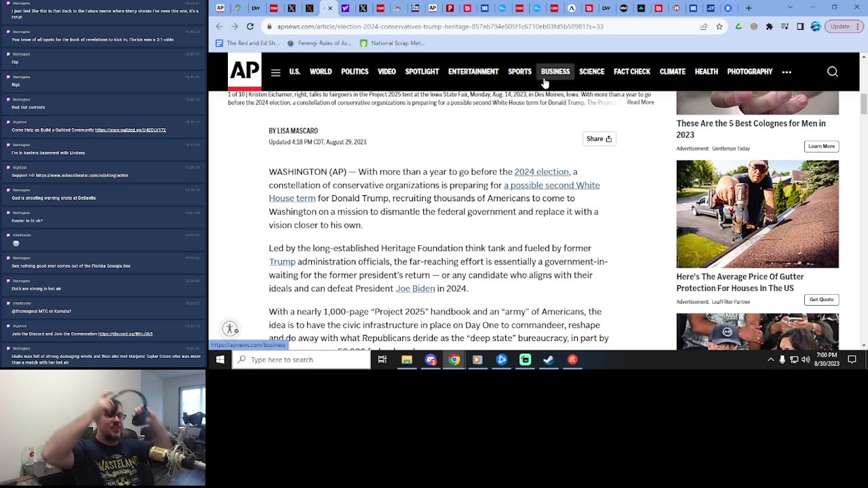Open the Politics section
The image size is (868, 488).
click(355, 72)
